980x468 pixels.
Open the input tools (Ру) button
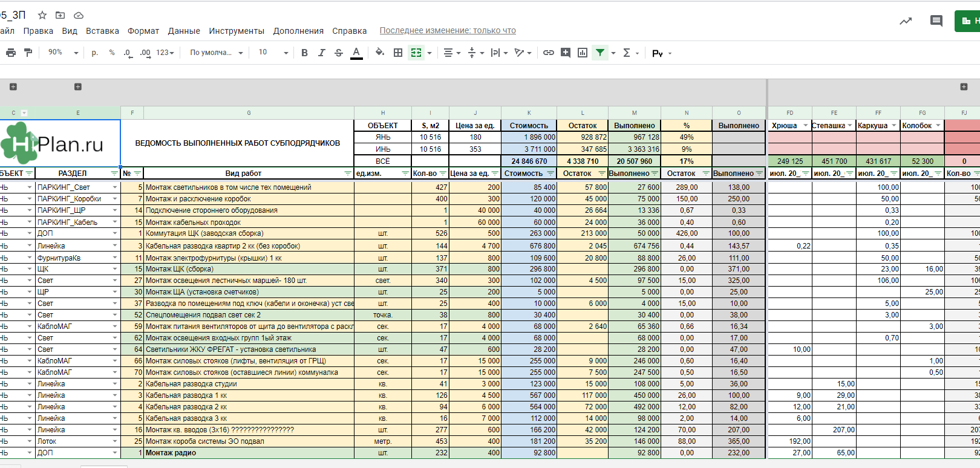[x=658, y=53]
